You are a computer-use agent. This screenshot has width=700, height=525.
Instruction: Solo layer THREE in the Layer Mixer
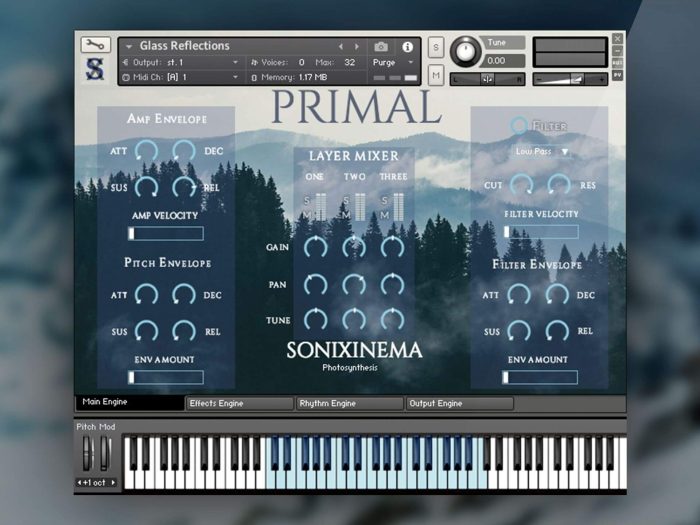385,200
